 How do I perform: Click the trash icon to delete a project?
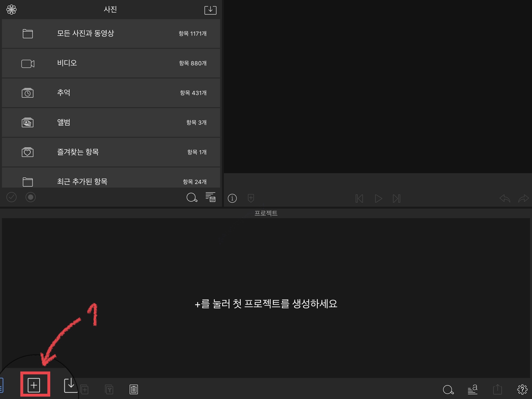point(134,389)
